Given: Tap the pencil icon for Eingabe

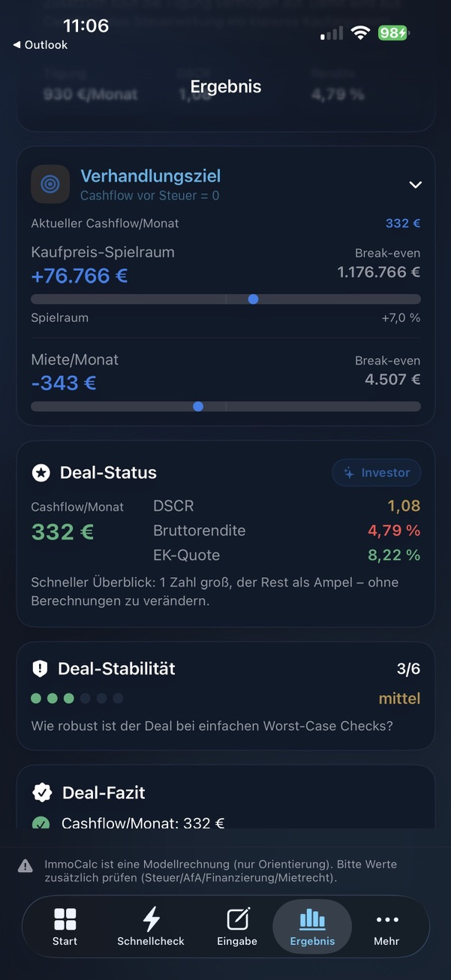Looking at the screenshot, I should tap(236, 918).
